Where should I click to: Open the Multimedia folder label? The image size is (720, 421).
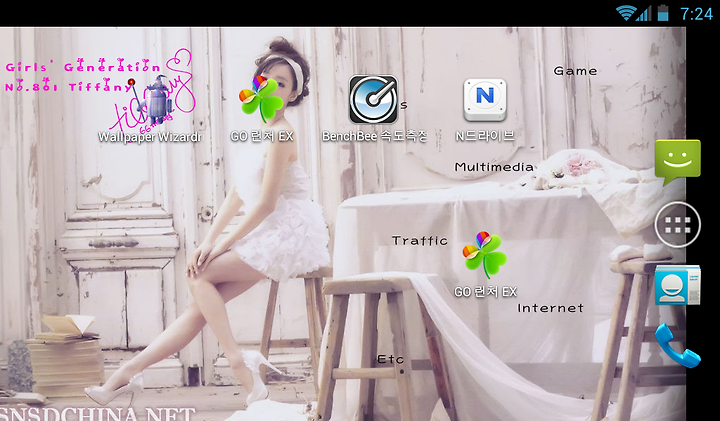(495, 167)
